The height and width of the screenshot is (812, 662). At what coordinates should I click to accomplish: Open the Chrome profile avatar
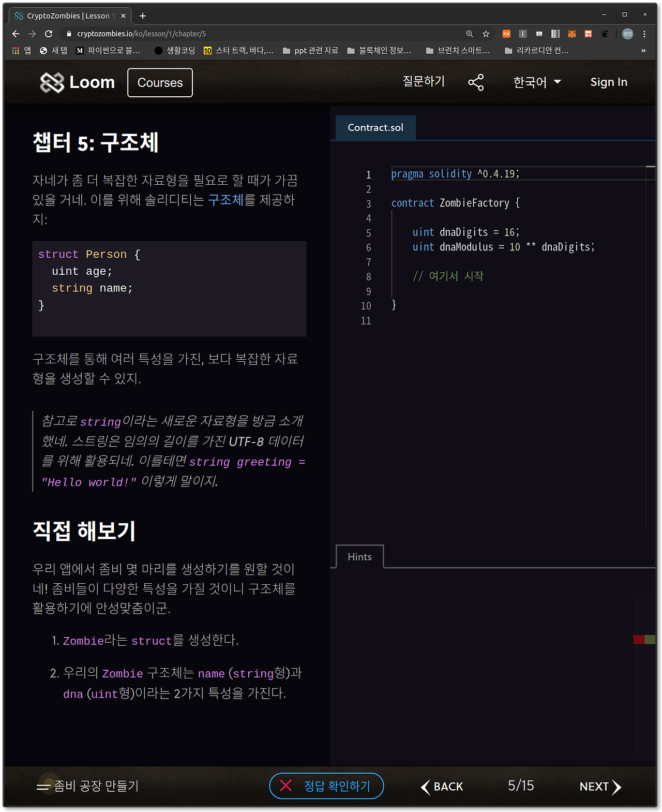(x=627, y=34)
